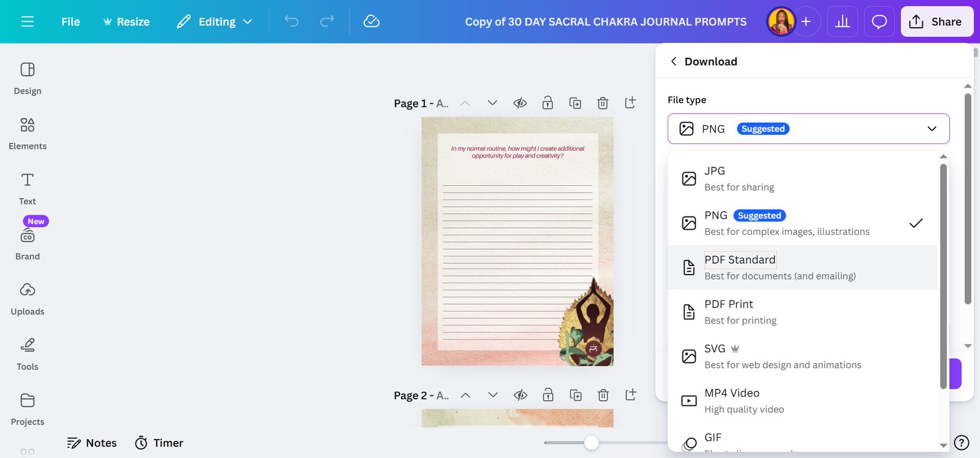Click the Page 1 canvas thumbnail
This screenshot has height=458, width=980.
click(517, 242)
